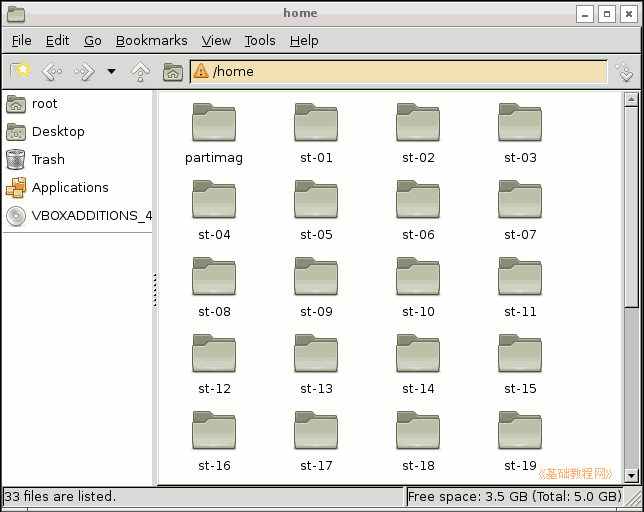Open Applications from the side pane
This screenshot has width=644, height=512.
point(78,188)
